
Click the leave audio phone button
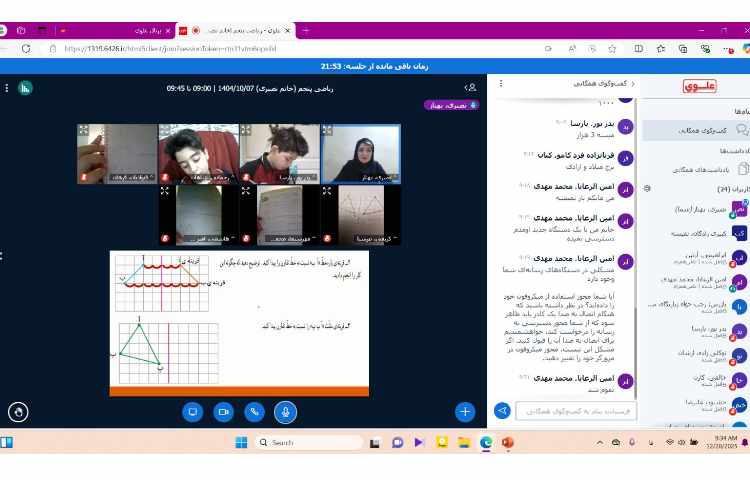click(254, 412)
